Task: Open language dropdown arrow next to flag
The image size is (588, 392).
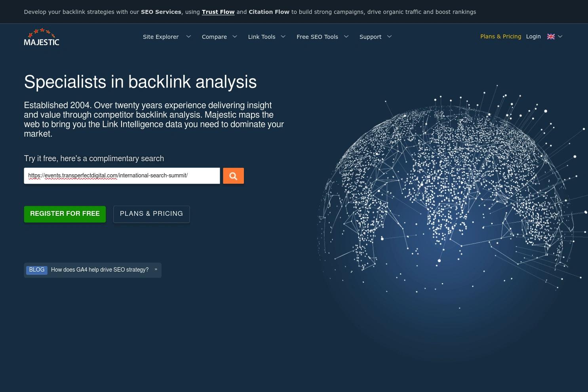Action: [x=560, y=36]
